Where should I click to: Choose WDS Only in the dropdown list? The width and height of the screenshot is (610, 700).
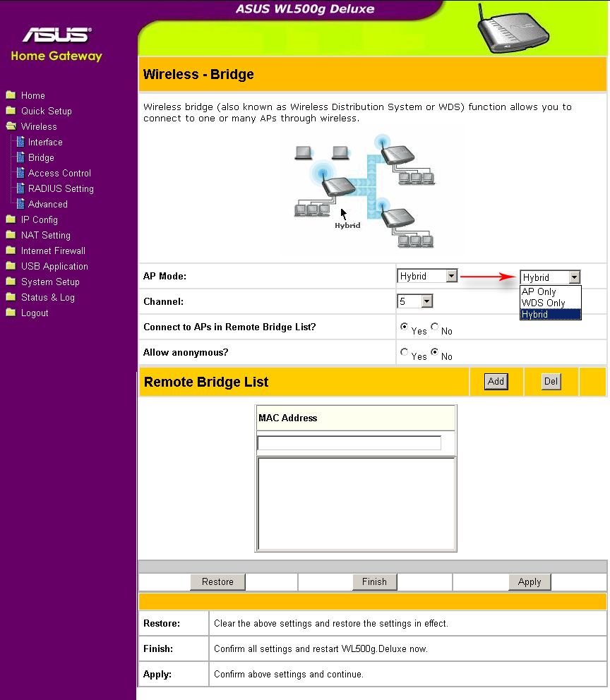(551, 303)
